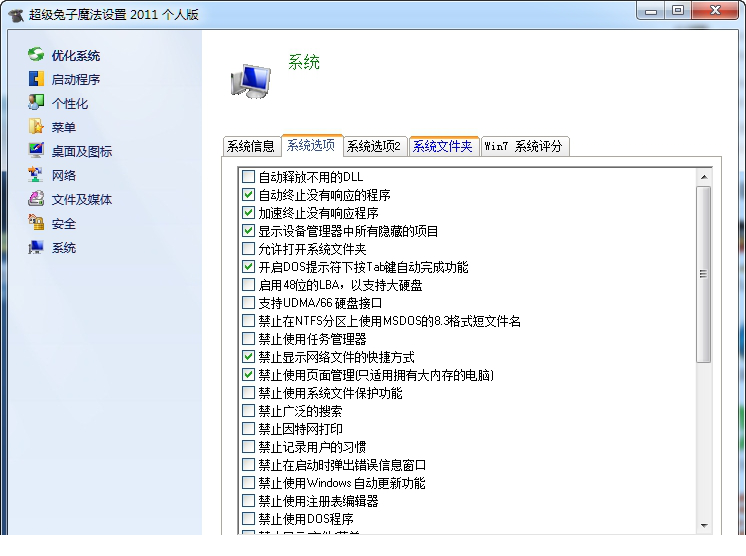Viewport: 746px width, 556px height.
Task: Open the Win7 系统评分 tab
Action: 524,146
